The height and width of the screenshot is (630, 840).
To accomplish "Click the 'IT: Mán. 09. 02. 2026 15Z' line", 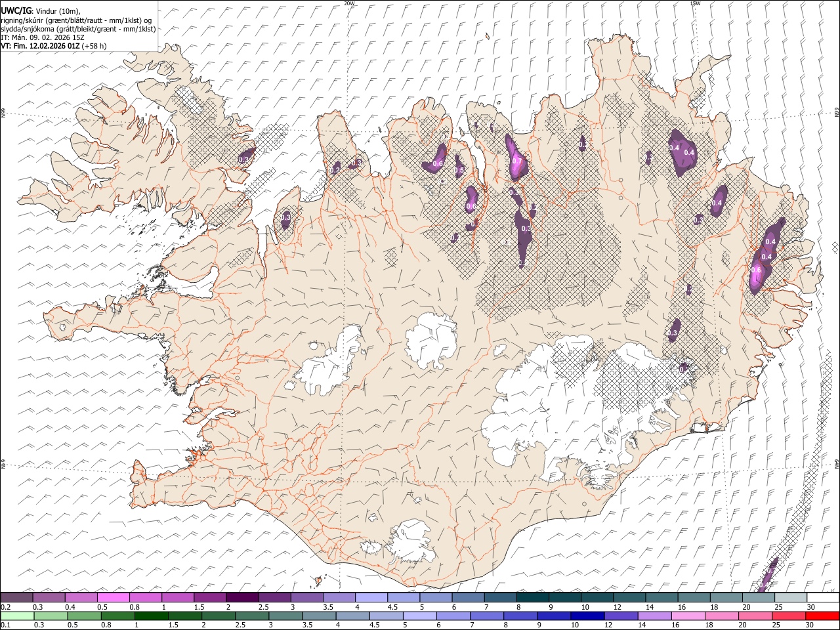I will 43,37.
